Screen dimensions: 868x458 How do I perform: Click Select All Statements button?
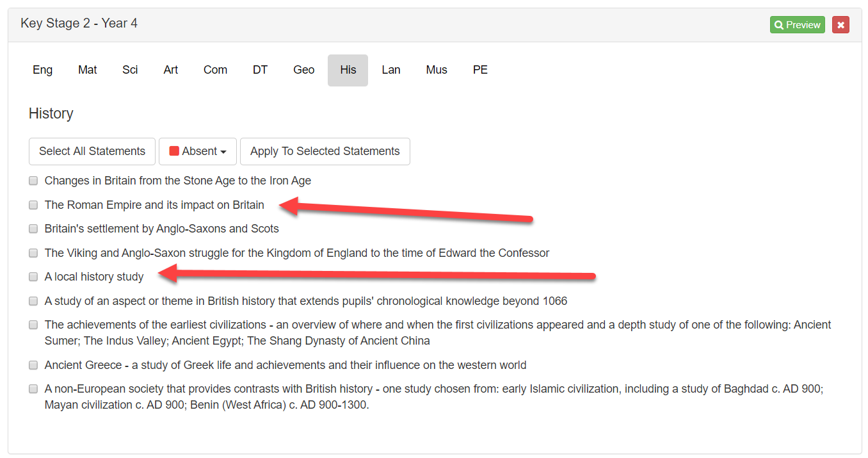92,151
